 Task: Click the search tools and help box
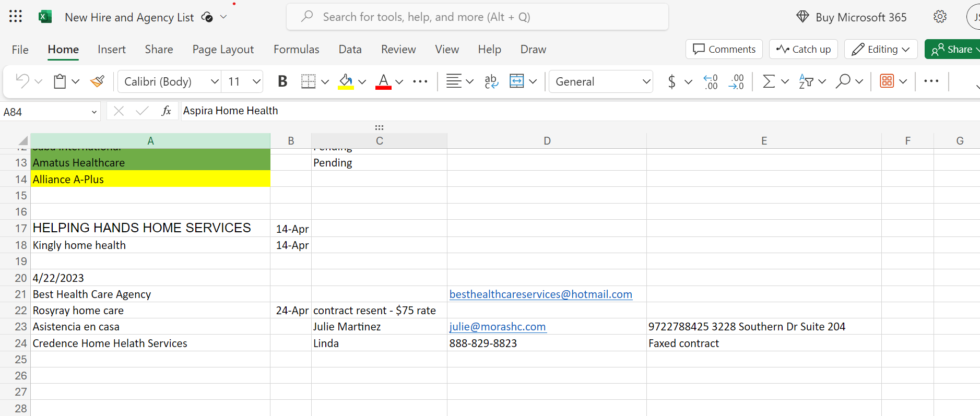tap(477, 17)
